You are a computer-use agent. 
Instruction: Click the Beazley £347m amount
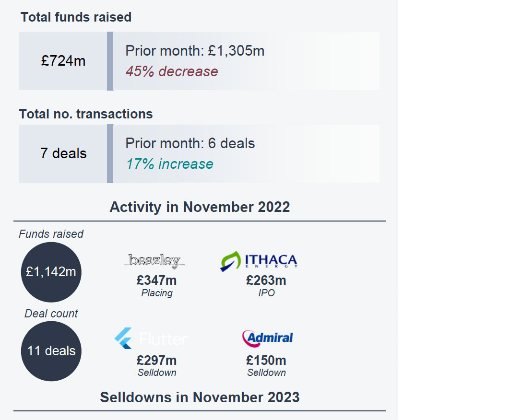click(156, 280)
